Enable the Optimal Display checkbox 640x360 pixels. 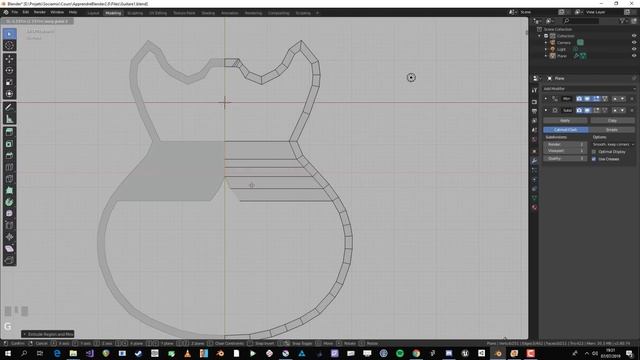tap(594, 152)
